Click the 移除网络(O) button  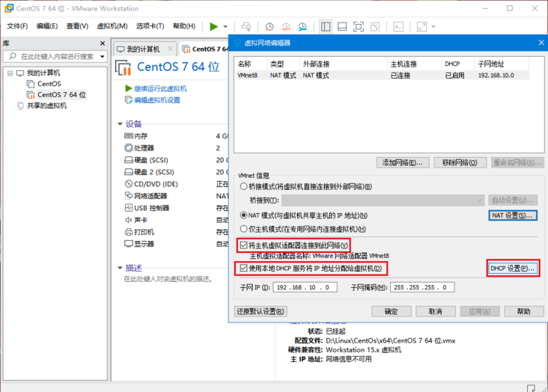point(460,162)
